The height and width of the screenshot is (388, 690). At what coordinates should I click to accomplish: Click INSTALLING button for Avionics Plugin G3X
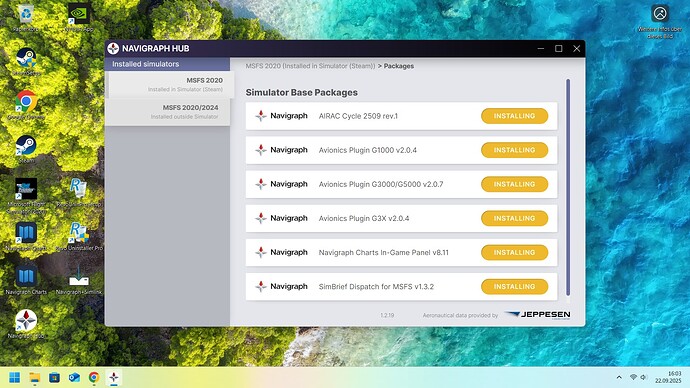pos(514,218)
